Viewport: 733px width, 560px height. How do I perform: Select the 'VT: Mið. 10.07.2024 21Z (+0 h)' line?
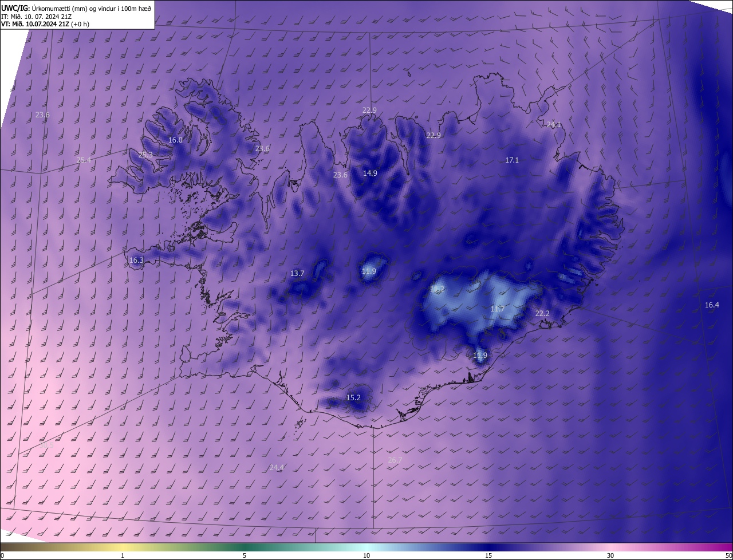(x=45, y=24)
